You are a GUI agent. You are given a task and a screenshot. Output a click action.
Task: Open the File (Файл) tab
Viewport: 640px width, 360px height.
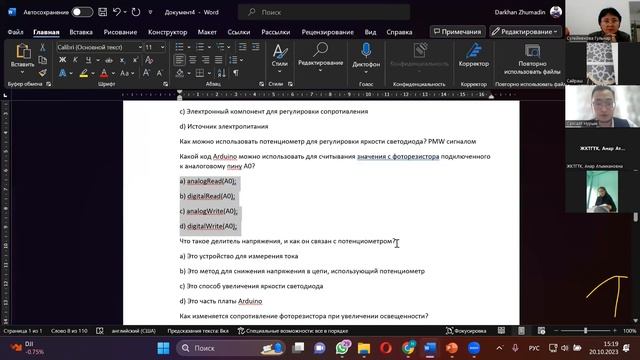16,32
